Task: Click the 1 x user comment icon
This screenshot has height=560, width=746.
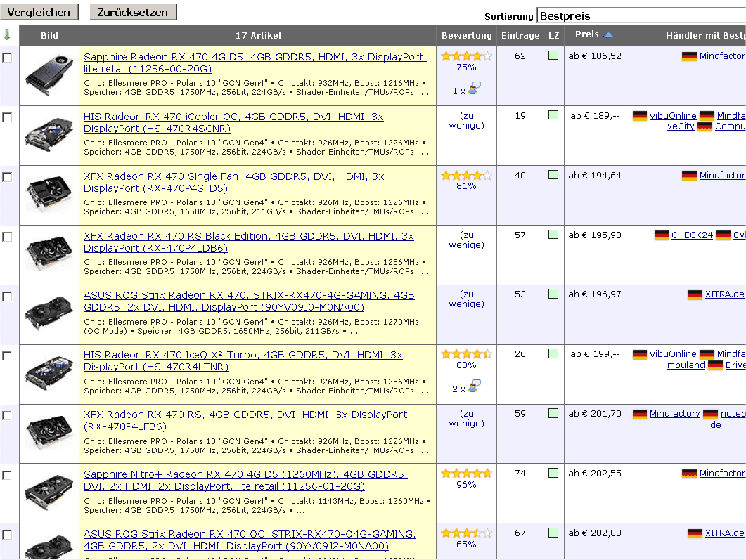Action: pyautogui.click(x=475, y=89)
